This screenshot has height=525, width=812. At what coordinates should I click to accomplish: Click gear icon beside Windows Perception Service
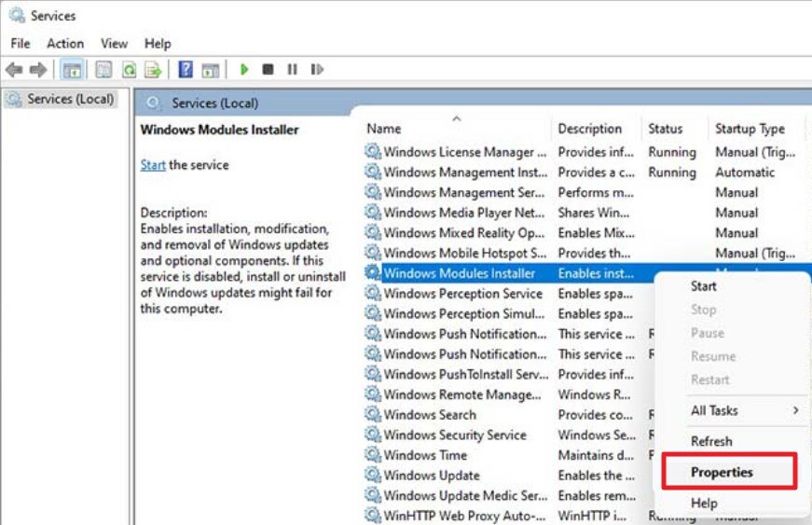point(372,293)
